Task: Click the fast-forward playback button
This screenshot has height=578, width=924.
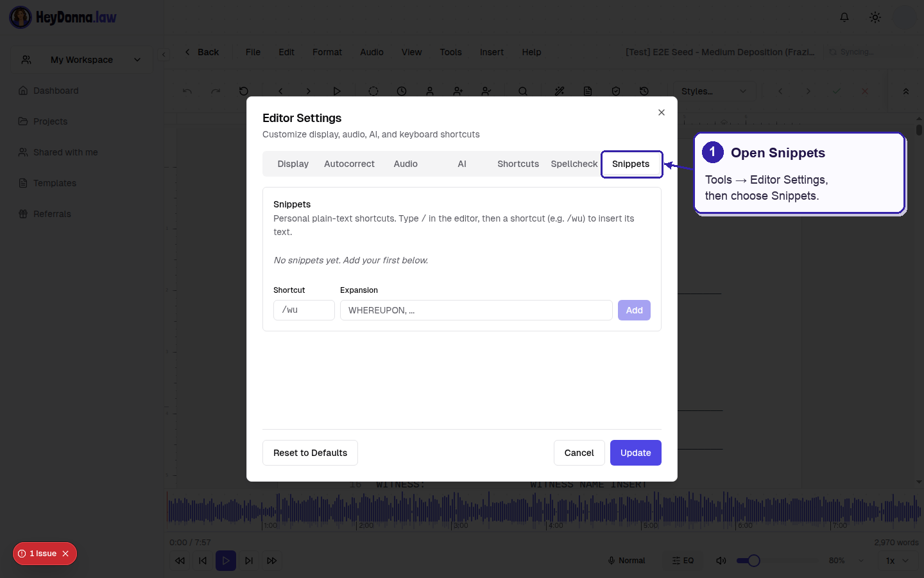Action: point(272,561)
